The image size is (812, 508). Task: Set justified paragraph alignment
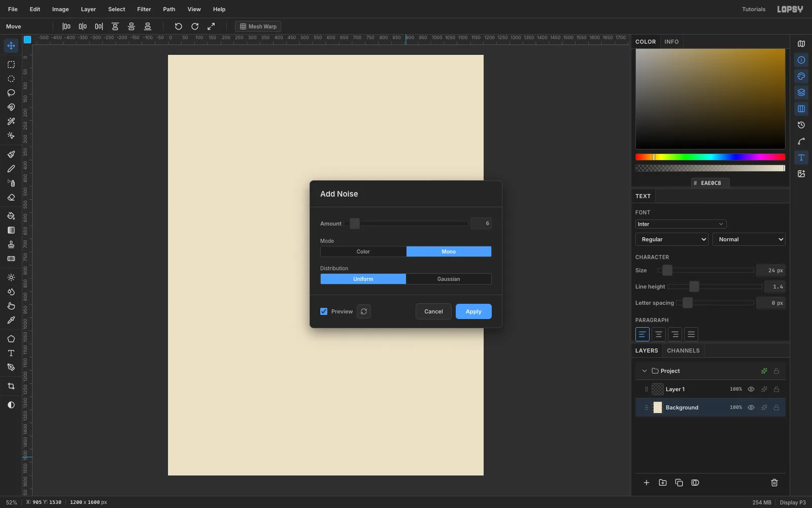[691, 334]
